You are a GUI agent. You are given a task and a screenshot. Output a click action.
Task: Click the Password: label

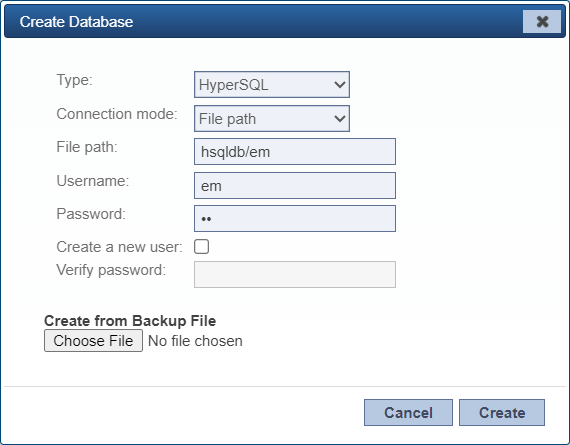click(91, 214)
